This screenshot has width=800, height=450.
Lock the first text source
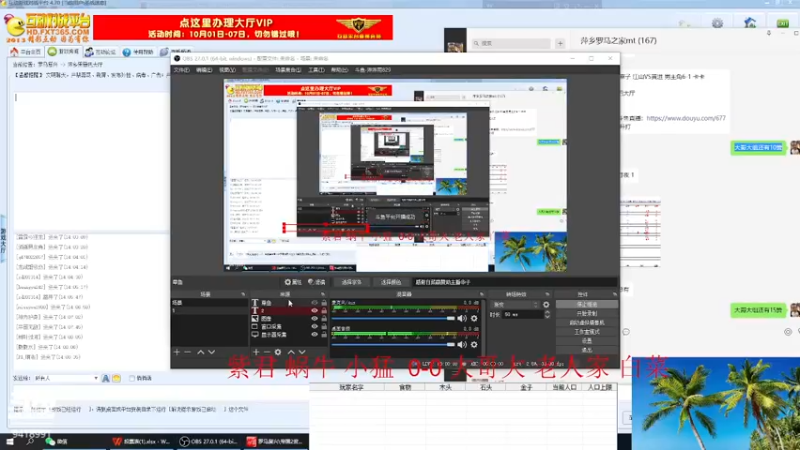point(324,303)
